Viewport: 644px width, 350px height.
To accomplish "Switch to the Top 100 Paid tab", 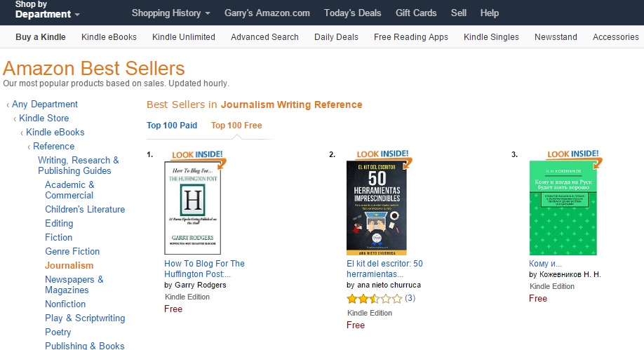I will 172,126.
